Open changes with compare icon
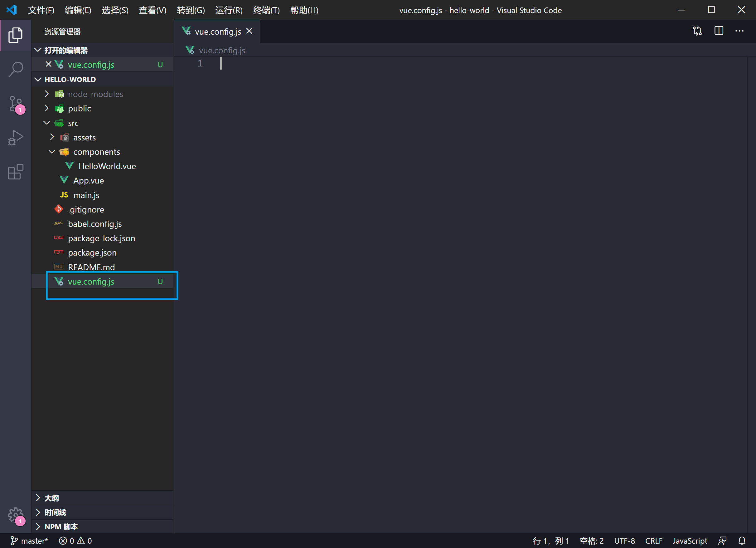This screenshot has width=756, height=548. 697,31
